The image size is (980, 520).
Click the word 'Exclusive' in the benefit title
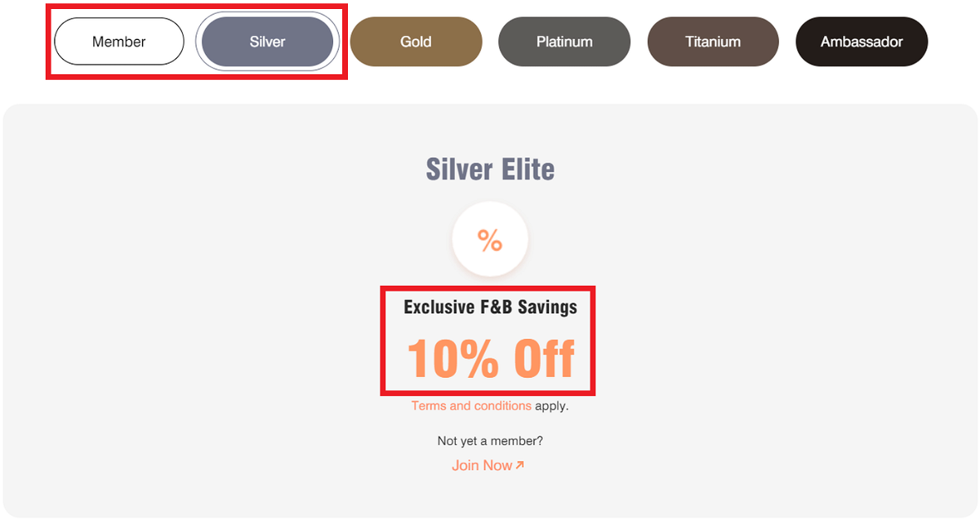pos(439,307)
